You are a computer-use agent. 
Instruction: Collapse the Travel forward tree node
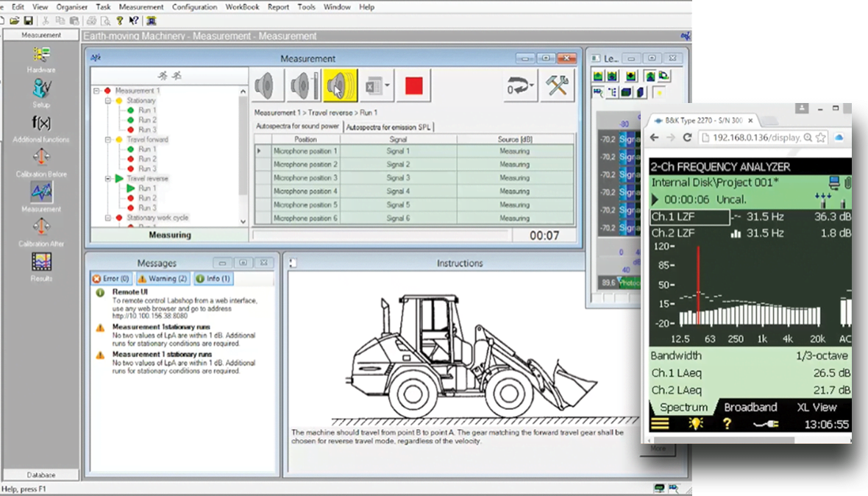tap(109, 140)
